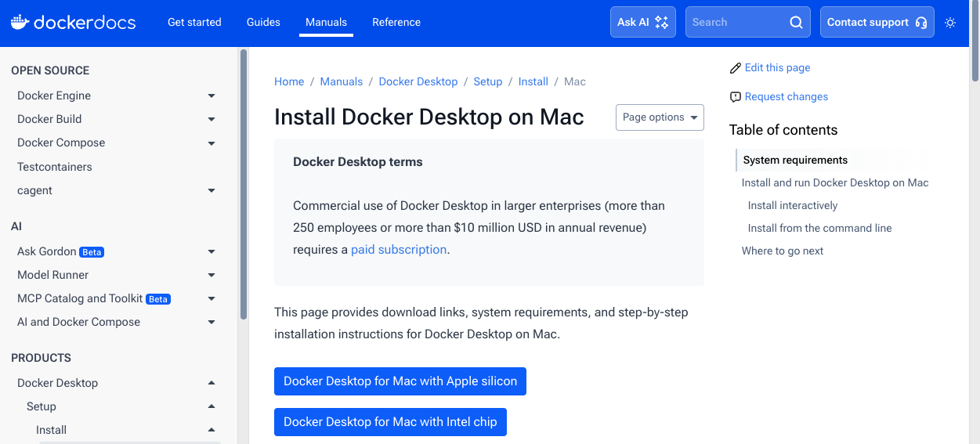Open the Edit this page link
980x444 pixels.
point(777,68)
